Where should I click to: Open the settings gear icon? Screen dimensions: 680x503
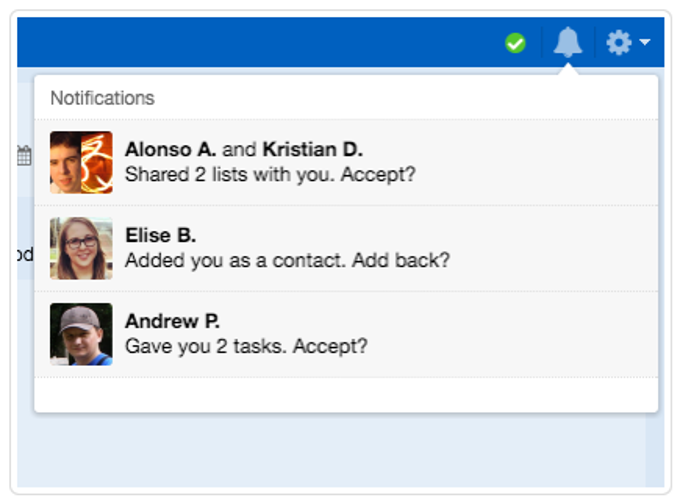618,42
